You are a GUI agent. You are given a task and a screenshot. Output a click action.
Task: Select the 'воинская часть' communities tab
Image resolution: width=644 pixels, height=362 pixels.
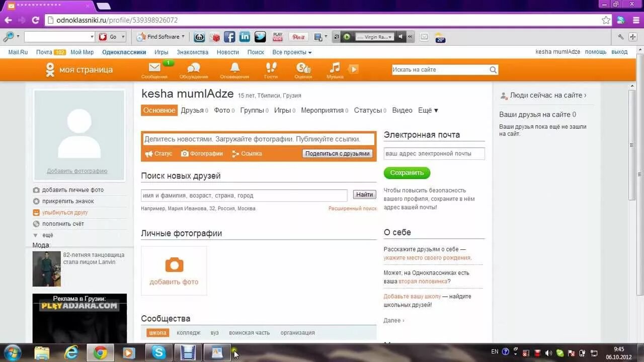pos(249,332)
